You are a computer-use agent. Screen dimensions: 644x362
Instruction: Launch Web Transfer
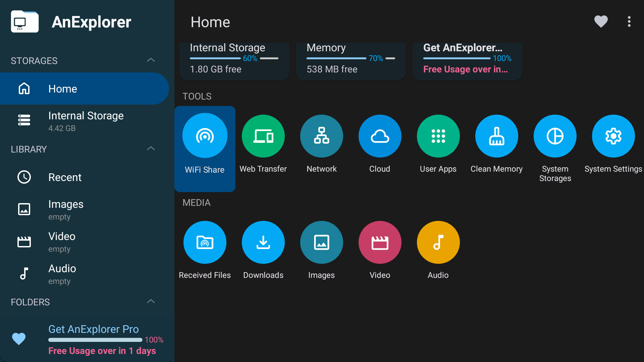263,144
